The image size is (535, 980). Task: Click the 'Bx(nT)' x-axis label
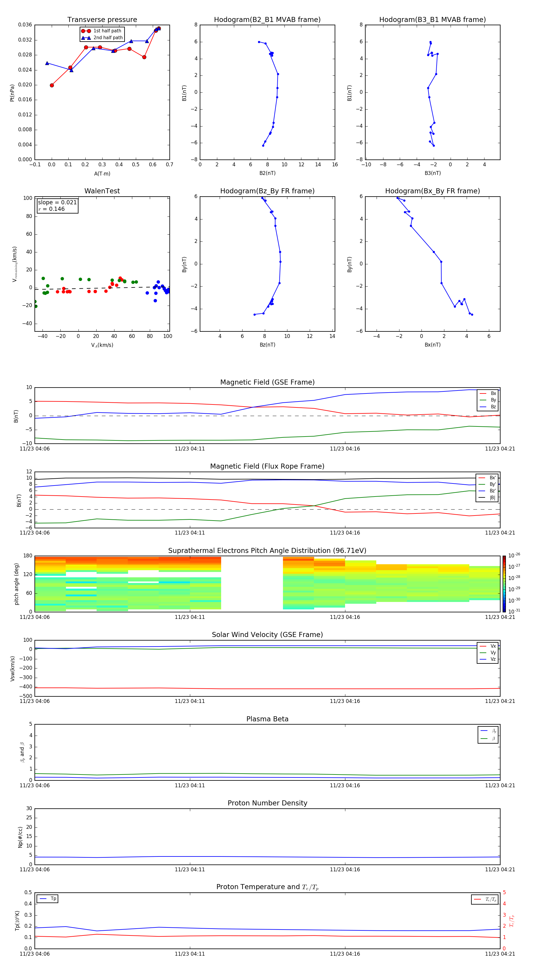(x=432, y=345)
